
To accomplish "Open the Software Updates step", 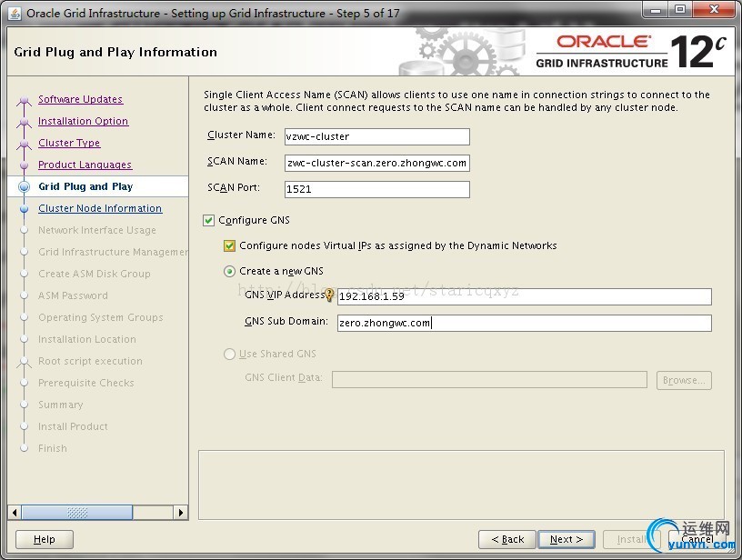I will pos(80,99).
